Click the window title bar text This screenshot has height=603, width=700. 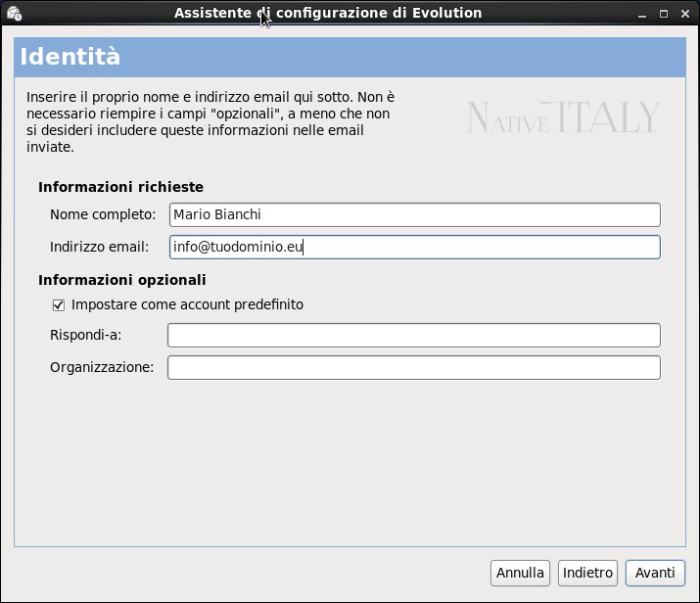328,13
